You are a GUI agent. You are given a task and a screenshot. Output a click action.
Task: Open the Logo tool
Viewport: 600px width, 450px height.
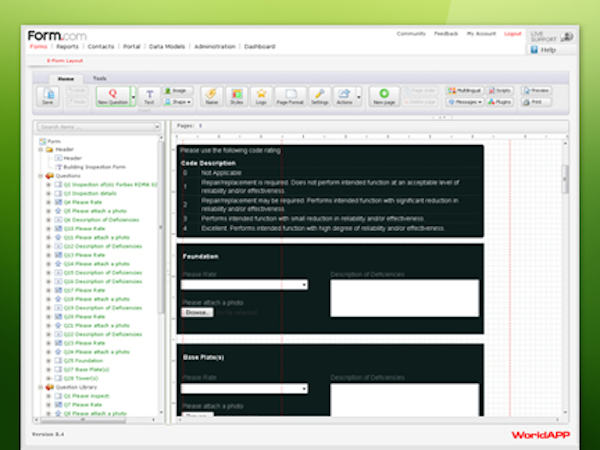pos(261,96)
